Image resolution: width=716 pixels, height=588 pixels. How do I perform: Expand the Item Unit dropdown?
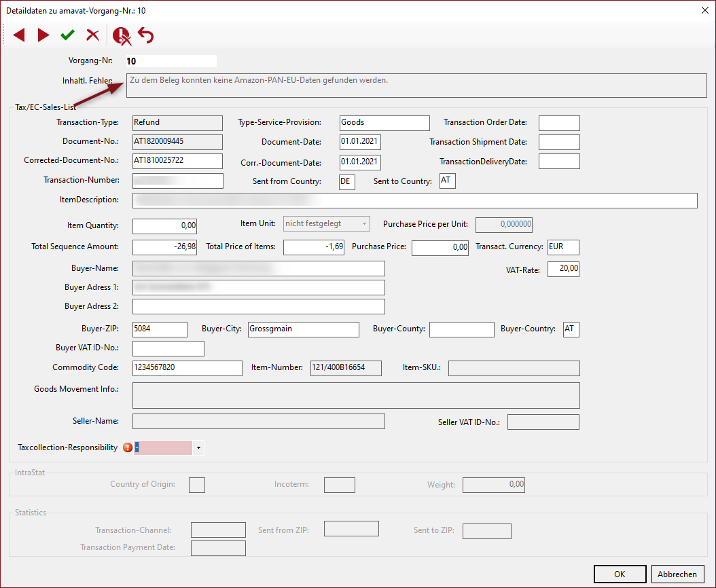click(x=365, y=223)
